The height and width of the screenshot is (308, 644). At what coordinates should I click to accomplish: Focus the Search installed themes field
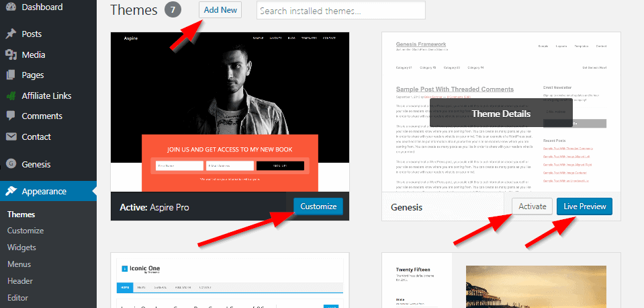[x=341, y=10]
